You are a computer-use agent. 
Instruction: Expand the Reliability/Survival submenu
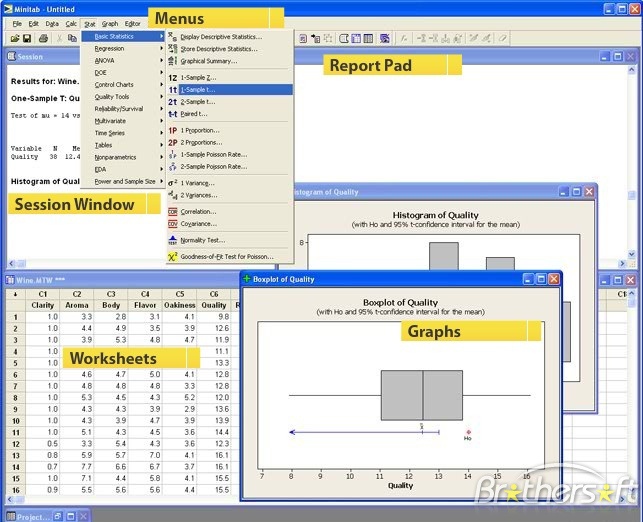[x=123, y=109]
